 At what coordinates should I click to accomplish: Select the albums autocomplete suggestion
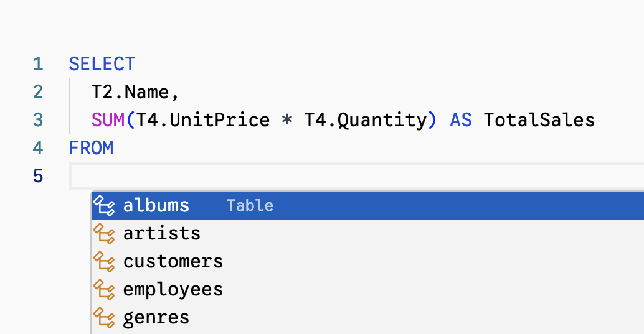pyautogui.click(x=156, y=205)
